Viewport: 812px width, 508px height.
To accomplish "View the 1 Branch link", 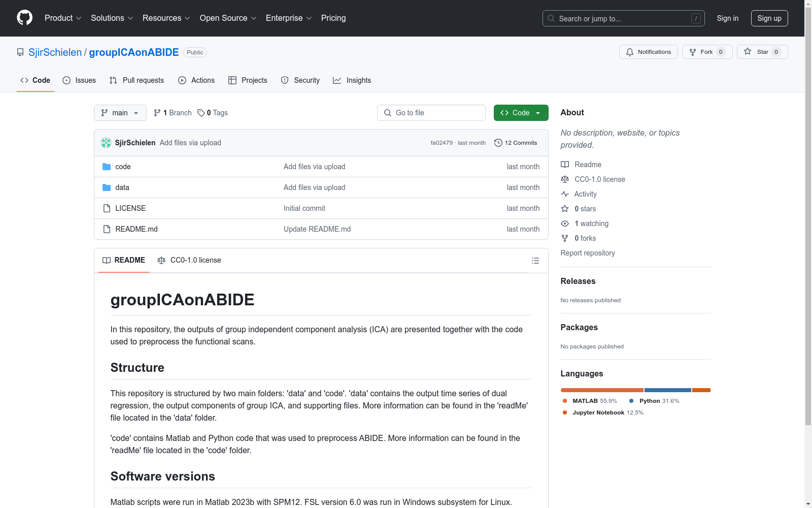I will pyautogui.click(x=173, y=113).
